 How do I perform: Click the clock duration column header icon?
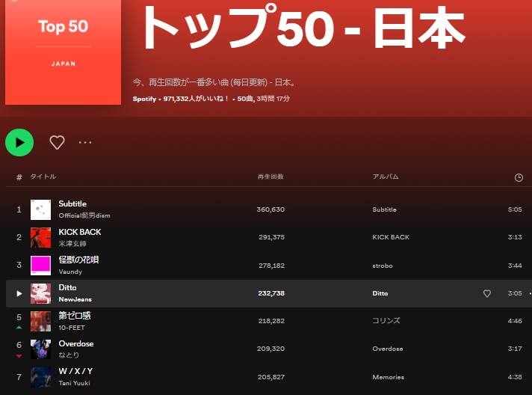pyautogui.click(x=519, y=177)
